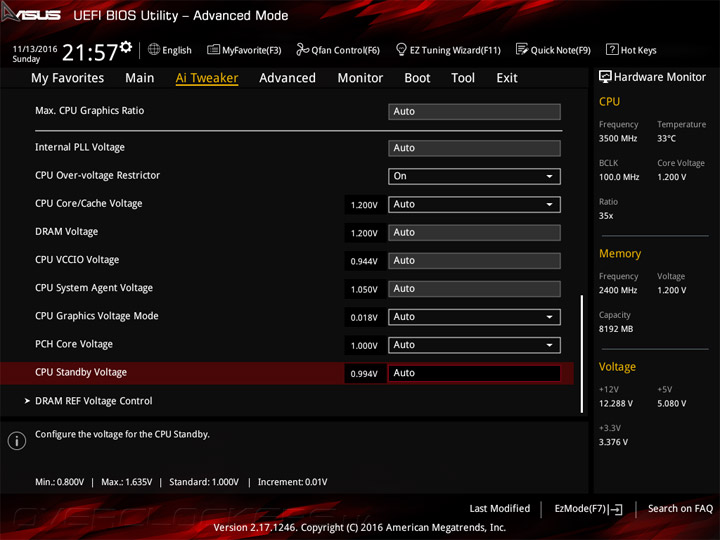Click the Max.: 1.635V hint text
The image size is (720, 540).
[x=127, y=482]
